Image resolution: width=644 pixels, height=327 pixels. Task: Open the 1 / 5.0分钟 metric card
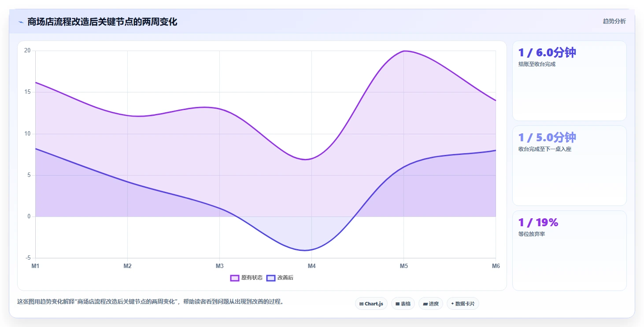coord(569,165)
